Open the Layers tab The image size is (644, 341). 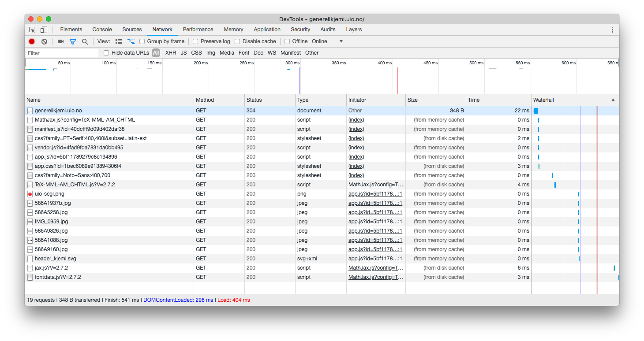[354, 30]
